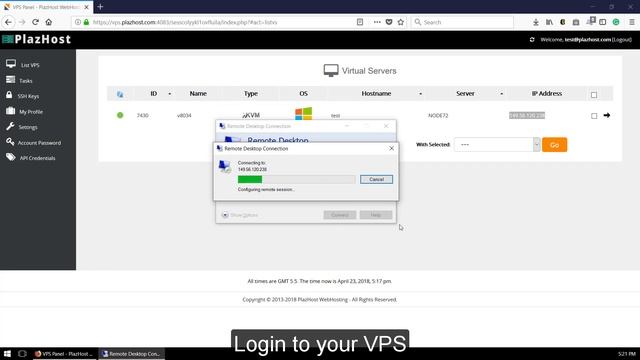Click the highlighted IP address cell
This screenshot has height=360, width=640.
527,116
